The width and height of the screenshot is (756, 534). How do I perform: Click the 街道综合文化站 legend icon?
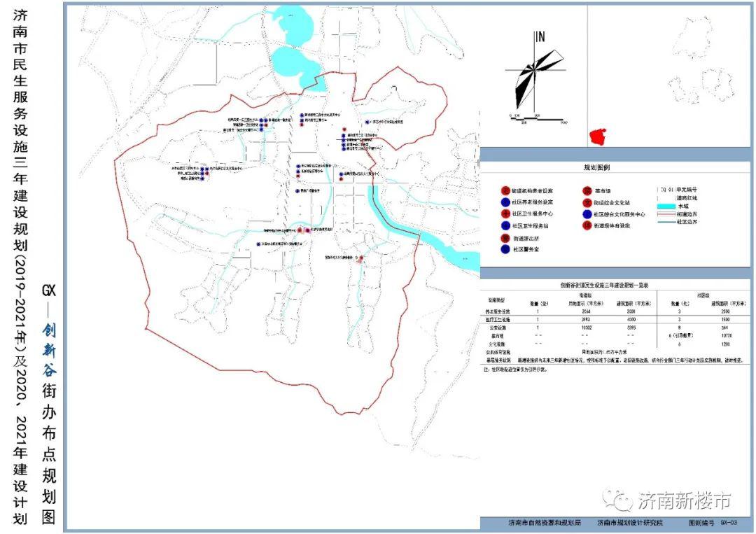click(586, 202)
